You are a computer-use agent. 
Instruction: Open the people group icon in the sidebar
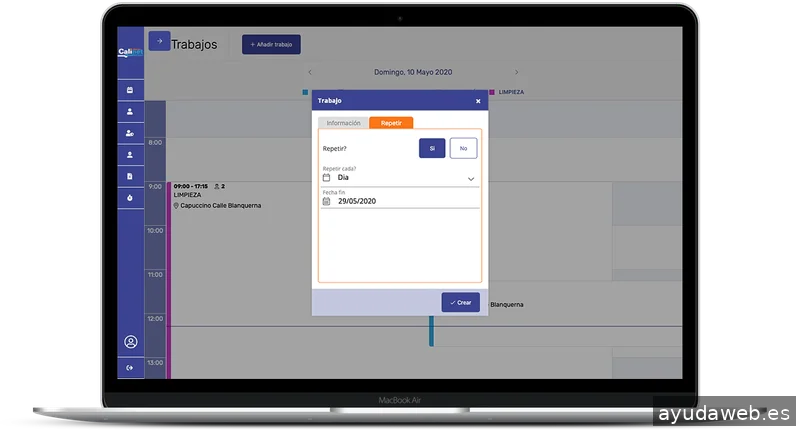click(x=130, y=133)
